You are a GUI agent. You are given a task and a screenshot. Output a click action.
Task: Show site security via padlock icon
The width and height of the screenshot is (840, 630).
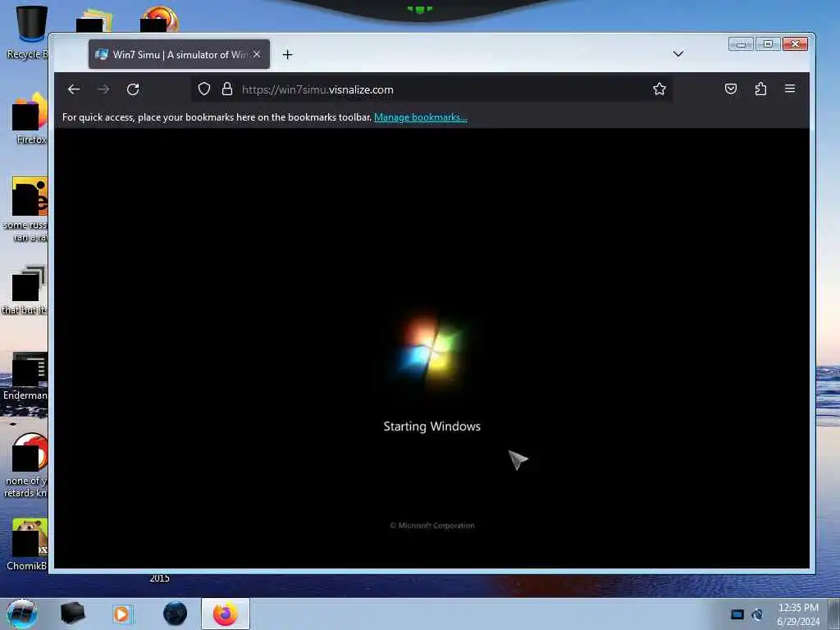(227, 89)
